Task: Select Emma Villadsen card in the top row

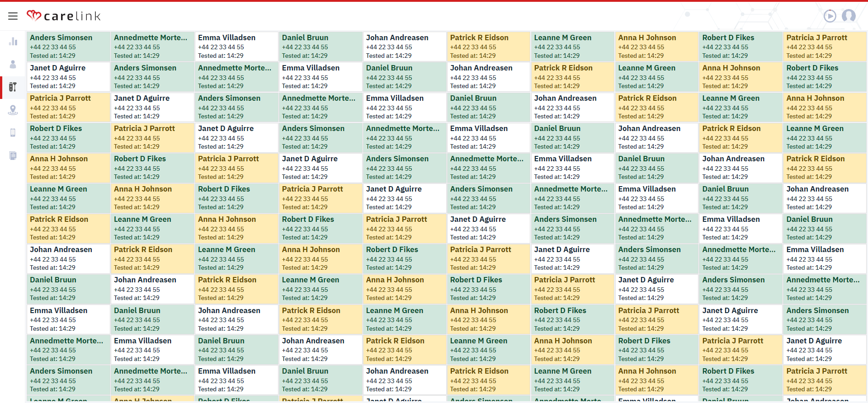Action: tap(236, 47)
